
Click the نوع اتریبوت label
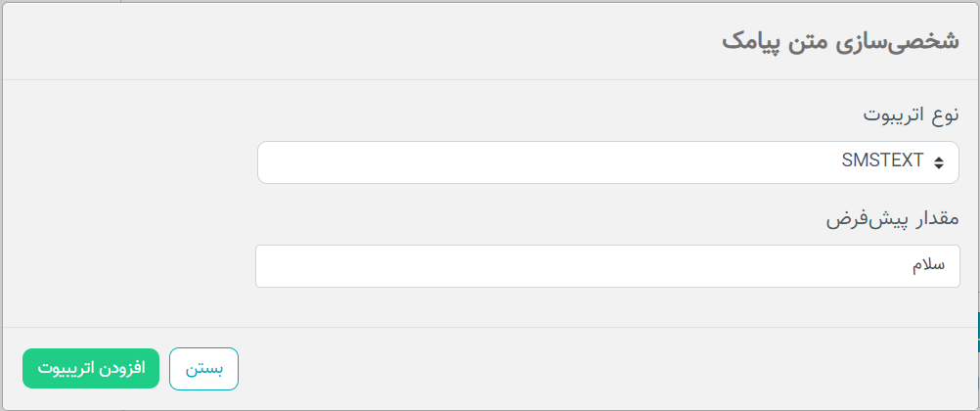[911, 116]
